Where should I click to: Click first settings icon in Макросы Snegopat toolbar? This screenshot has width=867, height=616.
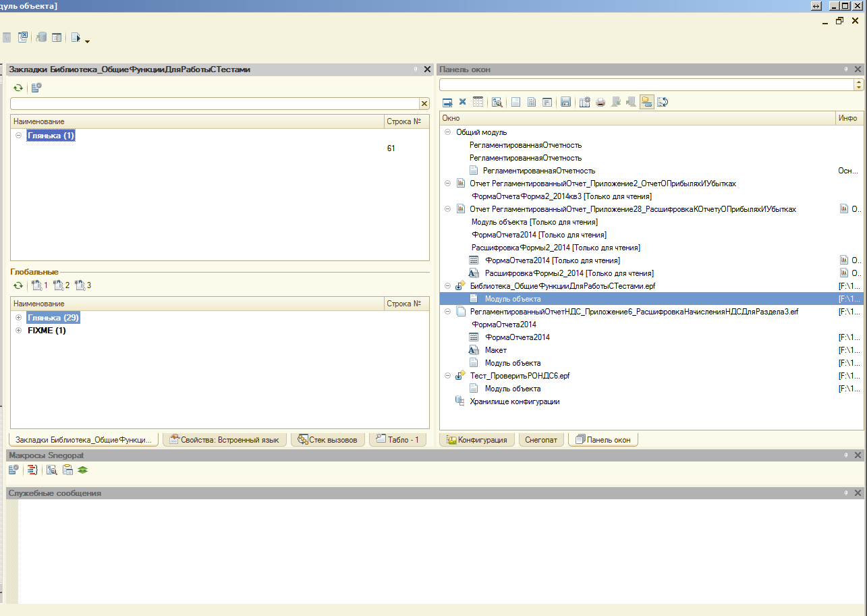(x=13, y=470)
